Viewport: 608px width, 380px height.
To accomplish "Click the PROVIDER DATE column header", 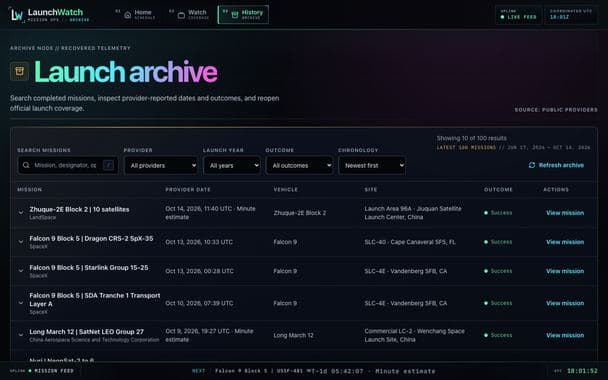I will tap(188, 190).
